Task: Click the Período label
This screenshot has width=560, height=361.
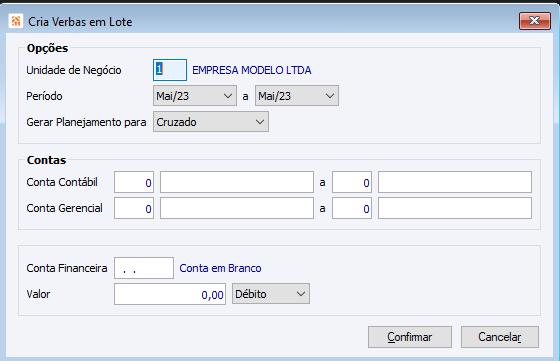Action: [44, 96]
